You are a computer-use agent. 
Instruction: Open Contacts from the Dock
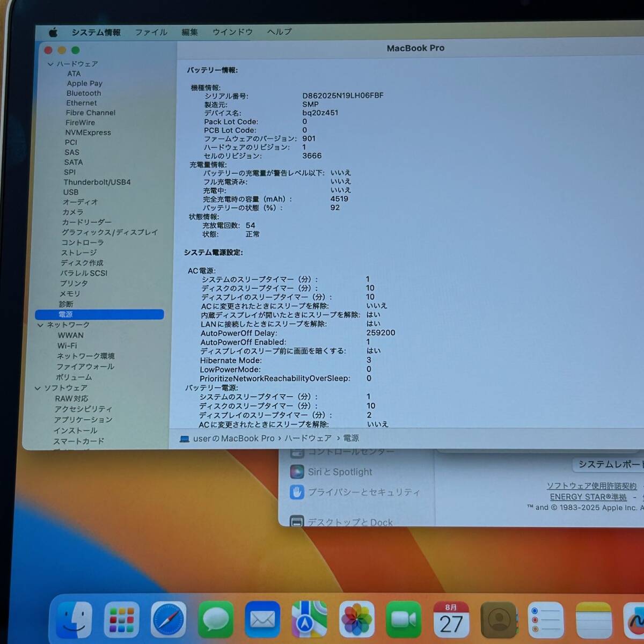[499, 620]
